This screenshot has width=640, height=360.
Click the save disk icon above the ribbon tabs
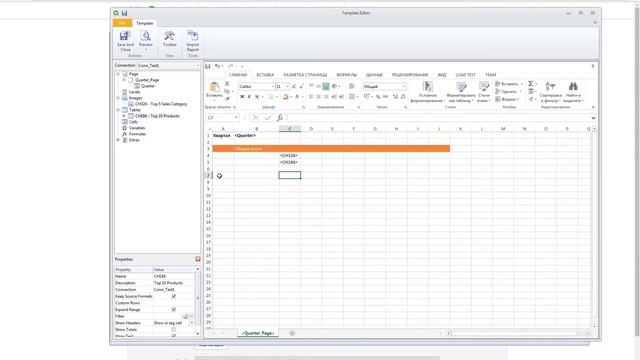click(x=208, y=66)
